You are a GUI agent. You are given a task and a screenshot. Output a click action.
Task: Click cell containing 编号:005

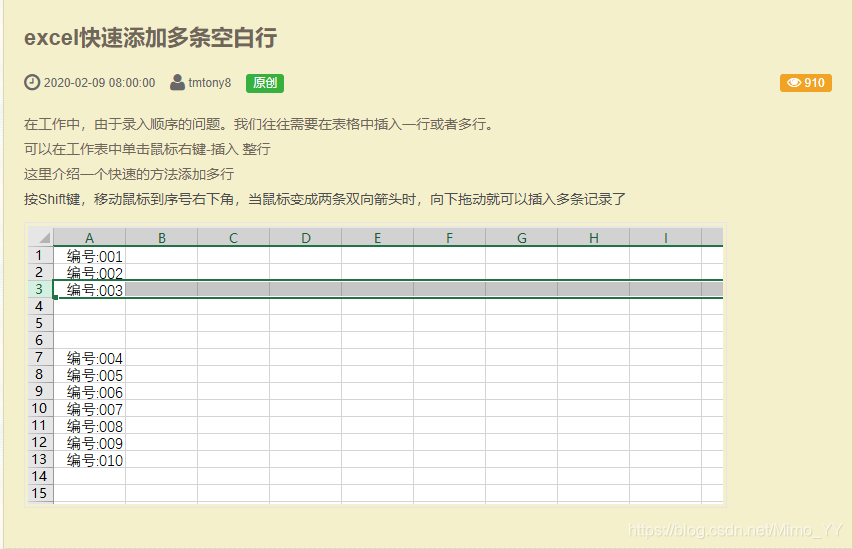[90, 374]
